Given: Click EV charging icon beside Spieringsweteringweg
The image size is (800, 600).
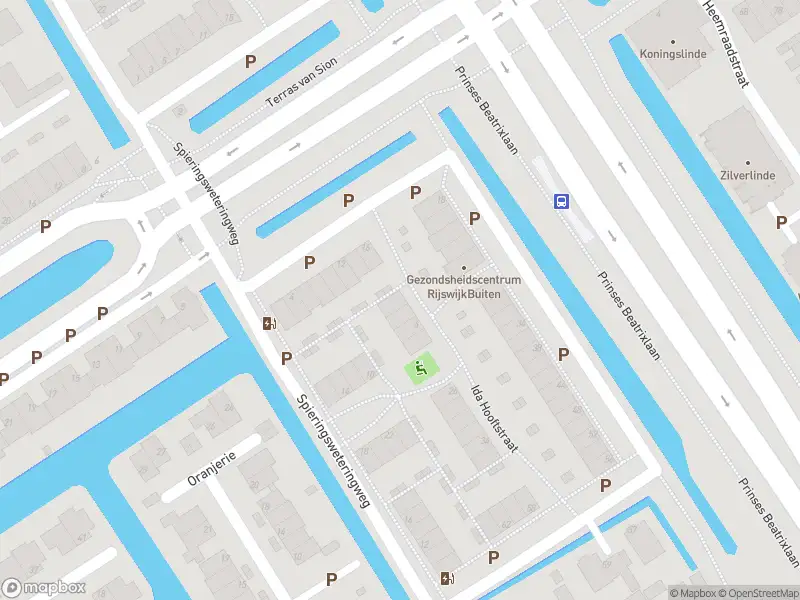Looking at the screenshot, I should 269,323.
